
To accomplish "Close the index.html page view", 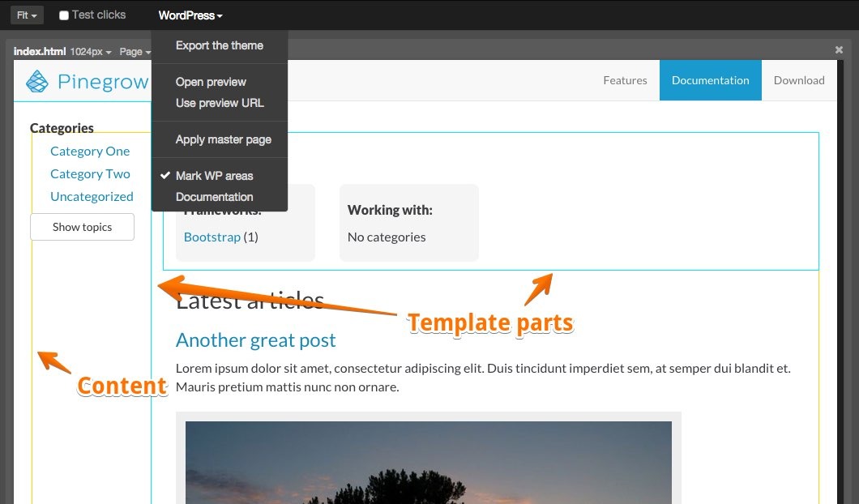I will pyautogui.click(x=839, y=50).
